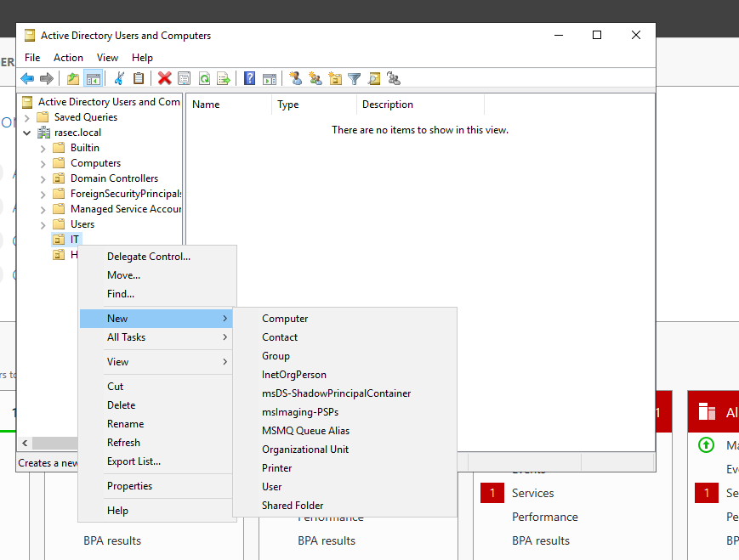Choose Rename from the context menu
739x560 pixels.
tap(156, 424)
